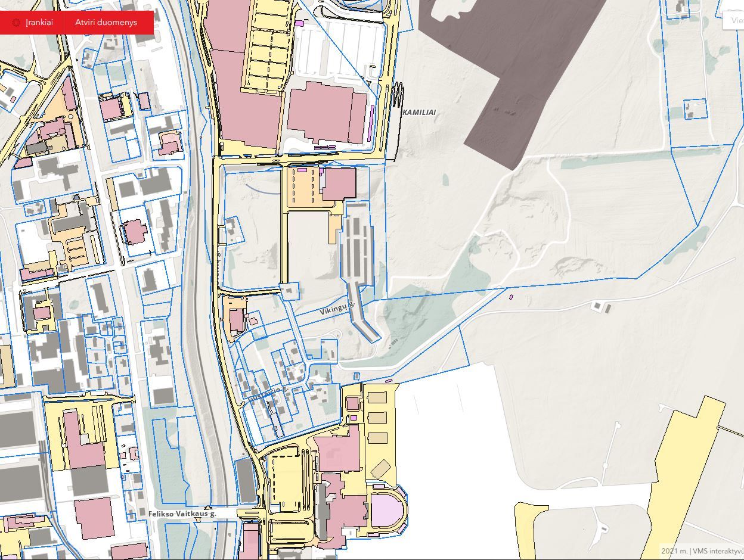Click the blue-outlined parcel with house near top right
Viewport: 744px width, 560px height.
click(694, 110)
